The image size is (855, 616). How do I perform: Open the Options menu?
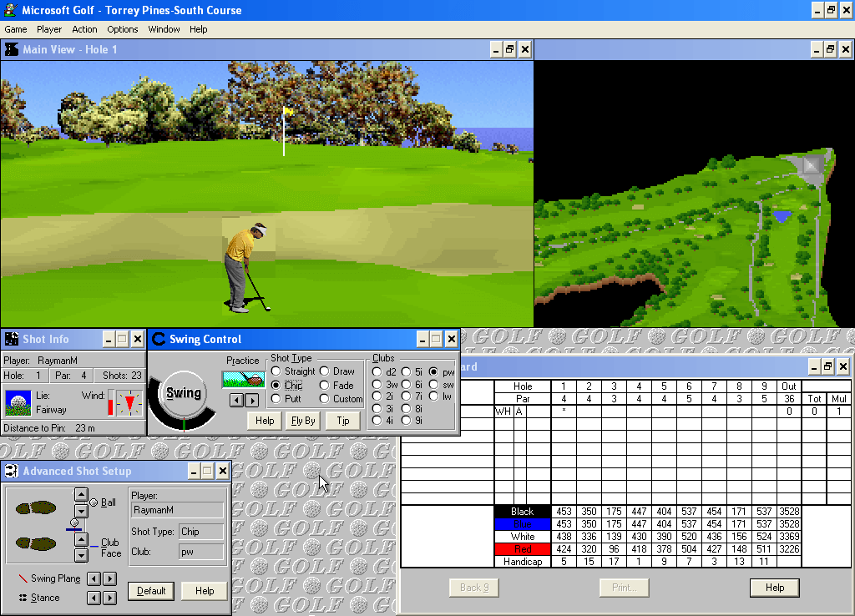pos(122,29)
